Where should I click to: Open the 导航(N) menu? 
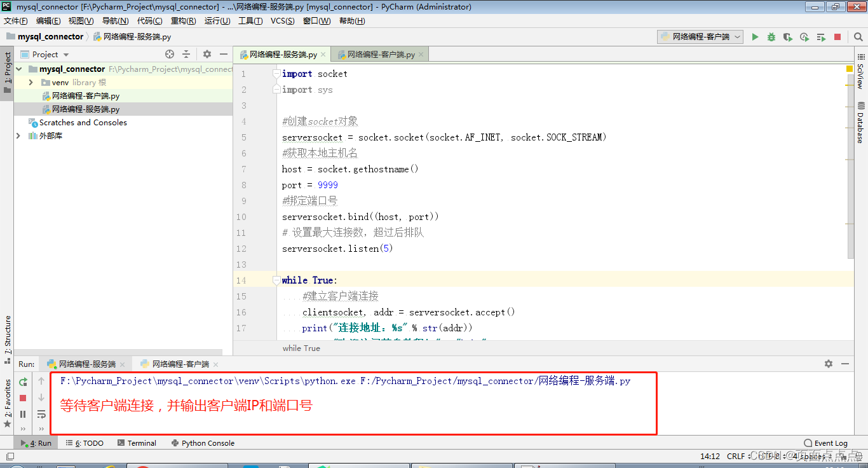click(115, 21)
